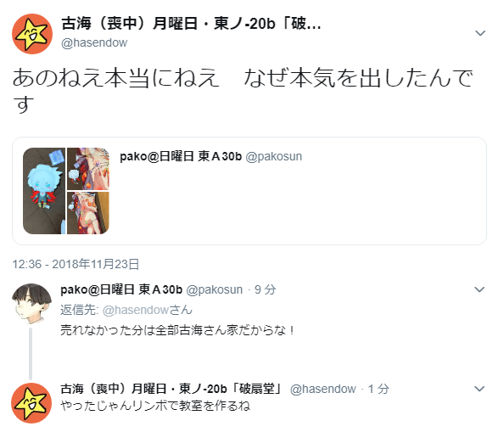Click pako@日曜日 東A30b name in reply
The height and width of the screenshot is (432, 504).
121,289
